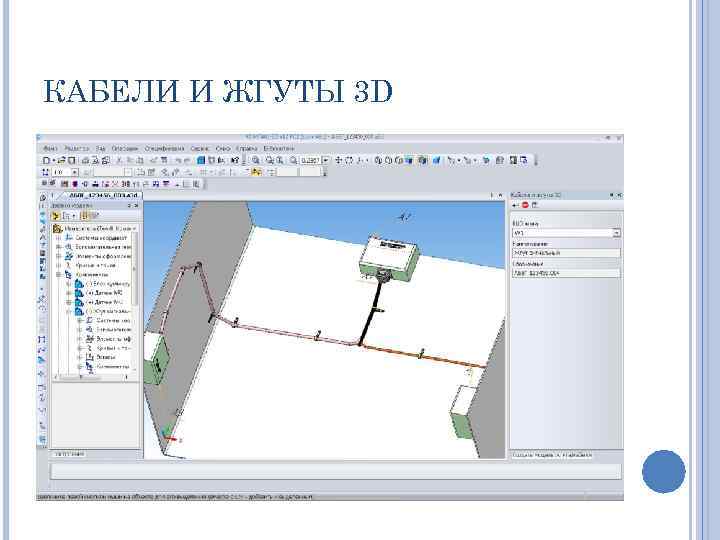Click the zoom scale value field

click(311, 160)
